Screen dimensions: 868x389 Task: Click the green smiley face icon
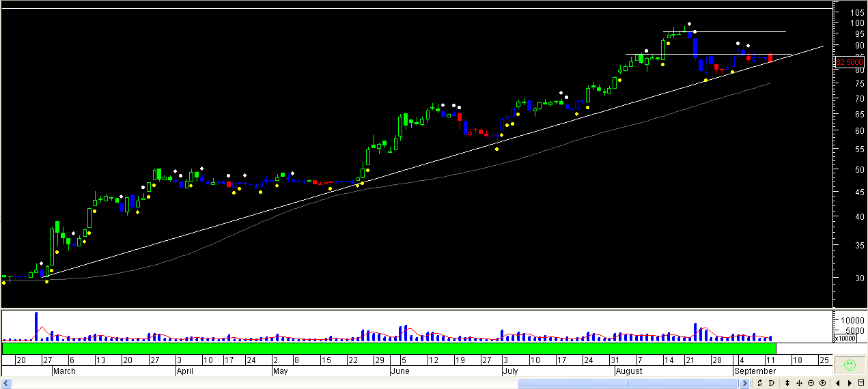coord(849,365)
